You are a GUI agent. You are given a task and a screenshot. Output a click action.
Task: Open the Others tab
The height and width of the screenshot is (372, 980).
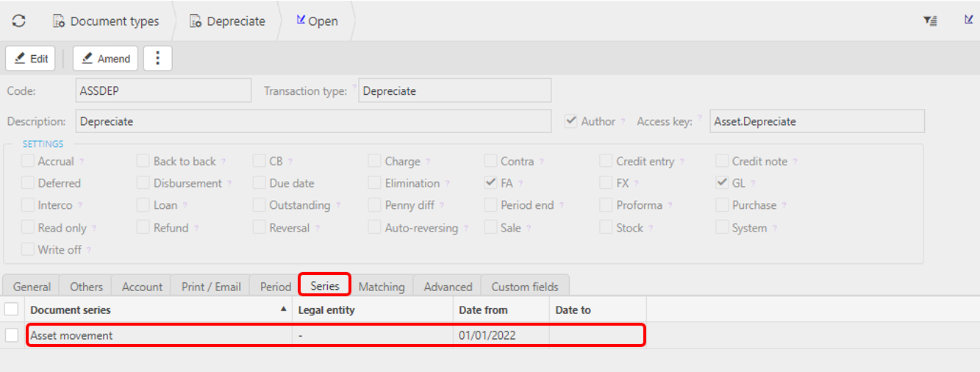point(87,287)
